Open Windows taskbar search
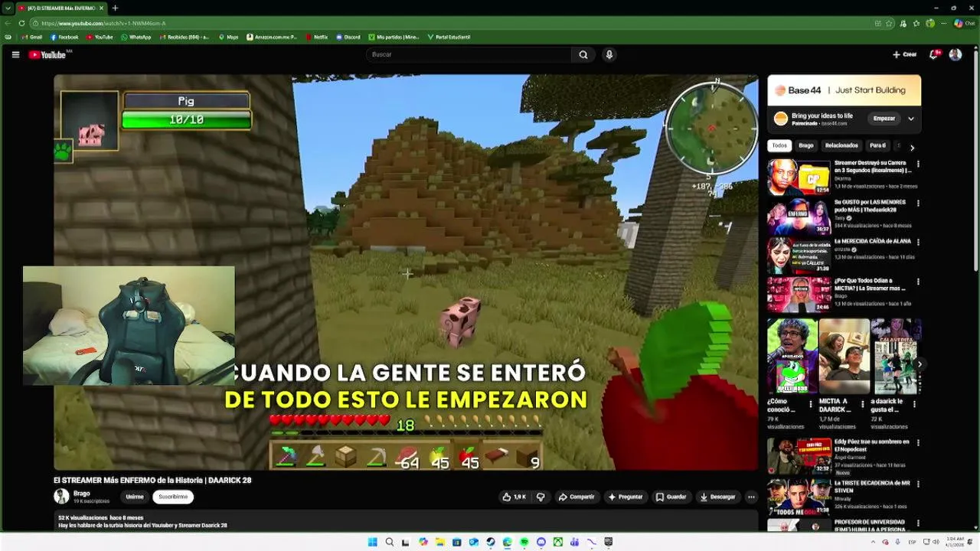 (x=389, y=542)
